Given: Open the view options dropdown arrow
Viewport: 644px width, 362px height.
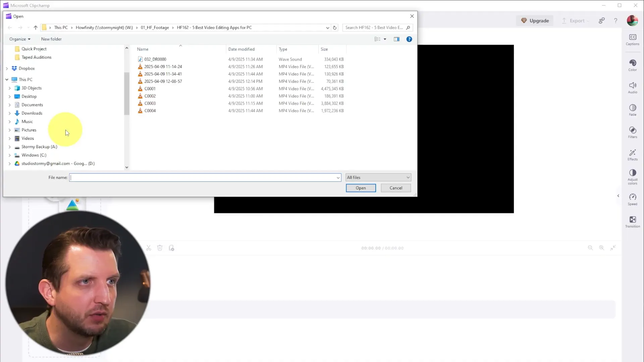Looking at the screenshot, I should click(x=385, y=39).
